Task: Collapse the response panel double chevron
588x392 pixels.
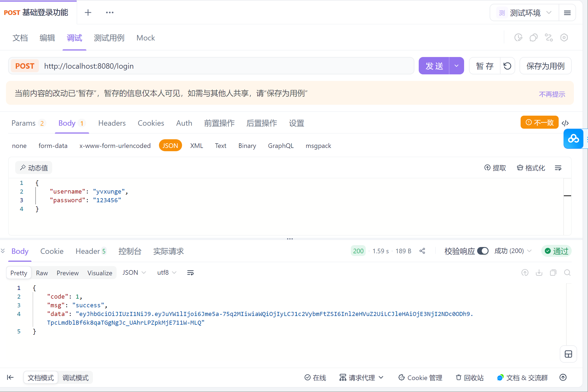Action: point(3,251)
